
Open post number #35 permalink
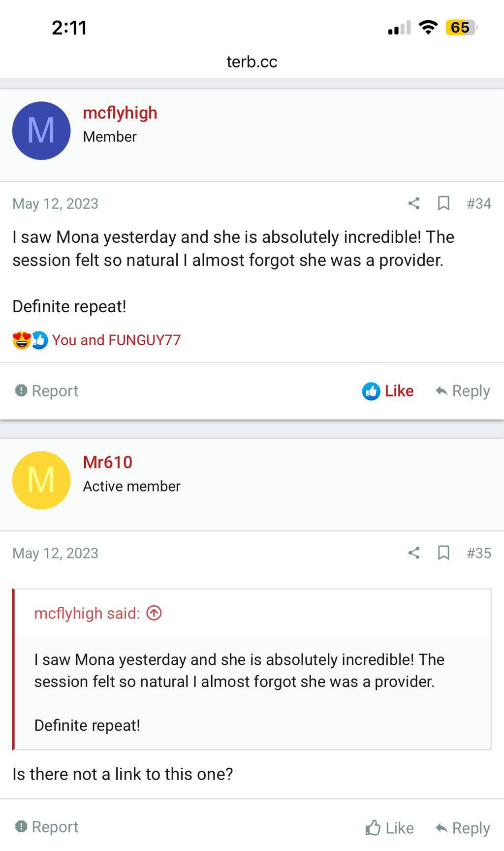click(x=479, y=553)
